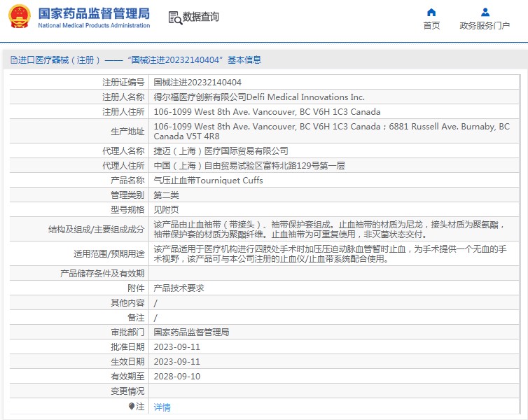Click the 首页 home icon
The height and width of the screenshot is (420, 528).
431,13
